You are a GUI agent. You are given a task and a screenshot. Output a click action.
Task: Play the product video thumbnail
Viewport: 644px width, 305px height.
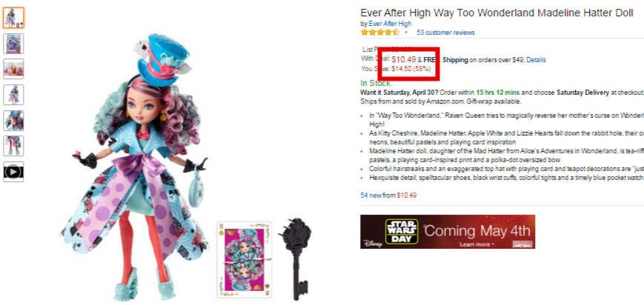pos(13,172)
